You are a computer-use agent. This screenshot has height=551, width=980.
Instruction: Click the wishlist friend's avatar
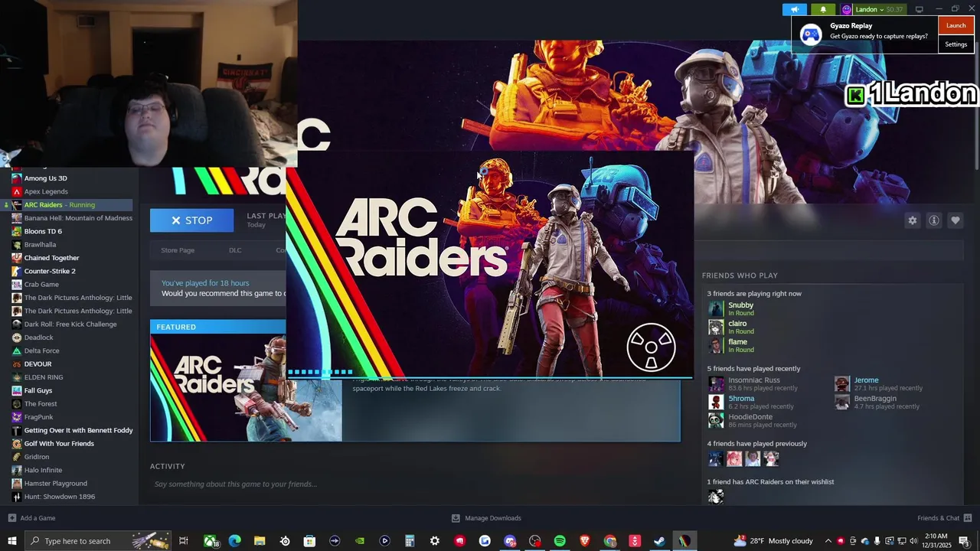[x=716, y=497]
